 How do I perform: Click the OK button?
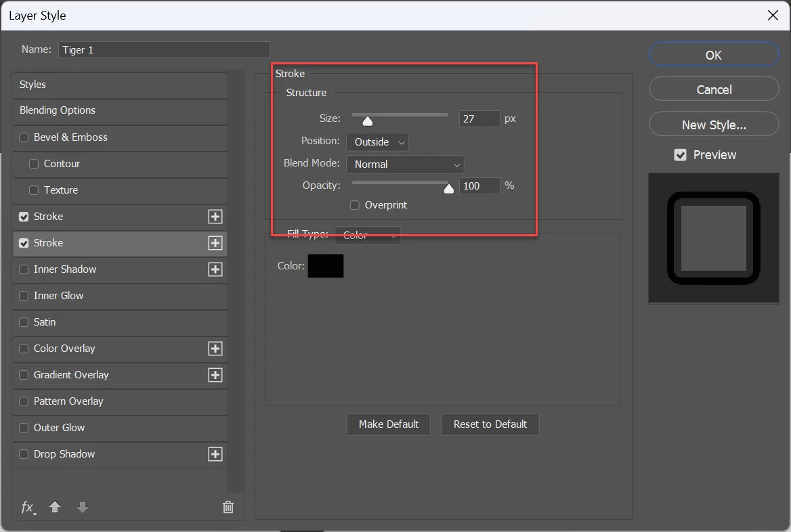(714, 55)
